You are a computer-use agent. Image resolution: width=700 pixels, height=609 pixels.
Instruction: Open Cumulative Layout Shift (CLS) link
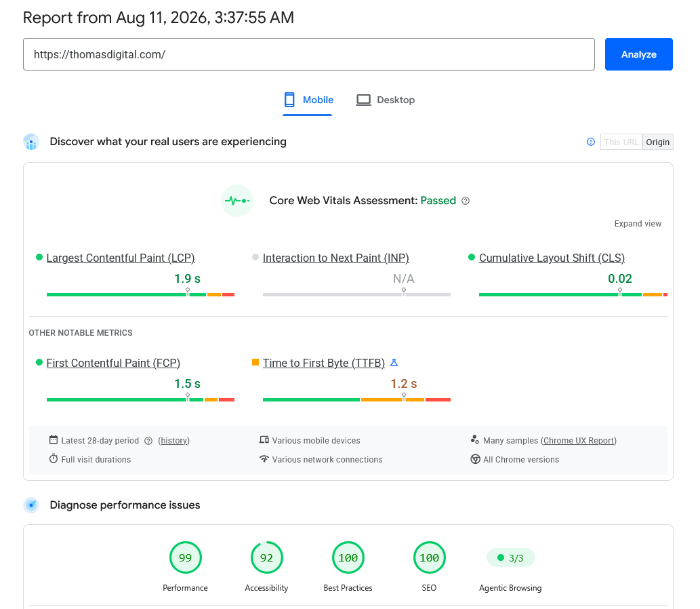tap(552, 258)
